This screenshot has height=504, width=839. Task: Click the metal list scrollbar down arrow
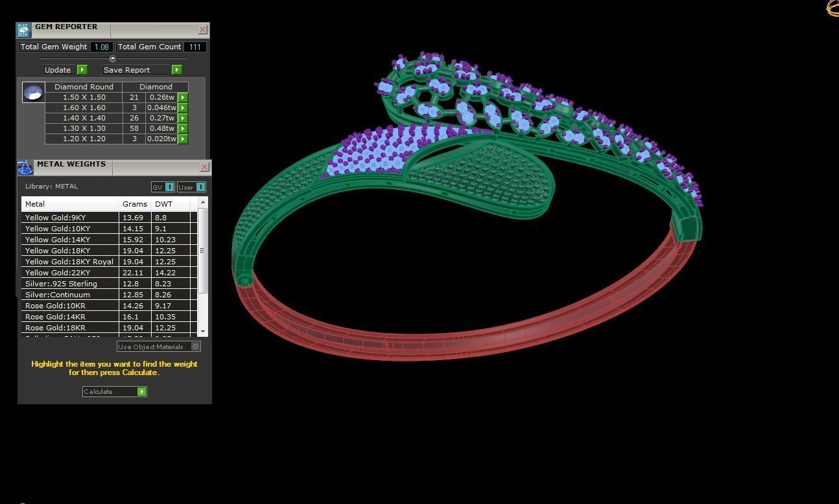203,332
